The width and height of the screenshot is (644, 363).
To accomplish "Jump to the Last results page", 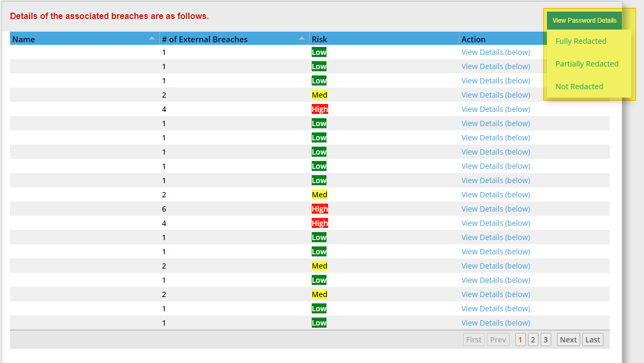I will pyautogui.click(x=593, y=340).
